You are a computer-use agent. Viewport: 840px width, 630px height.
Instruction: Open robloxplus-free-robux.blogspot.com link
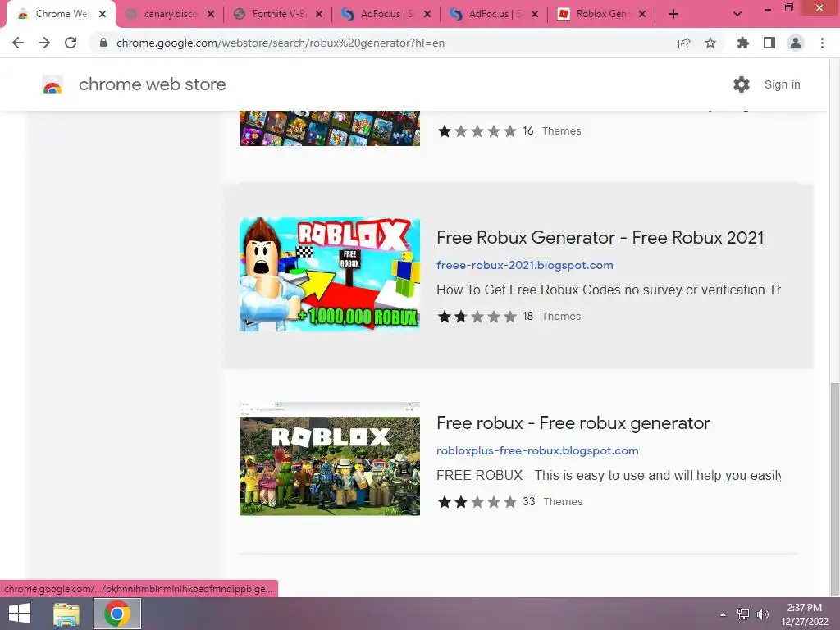(x=537, y=450)
